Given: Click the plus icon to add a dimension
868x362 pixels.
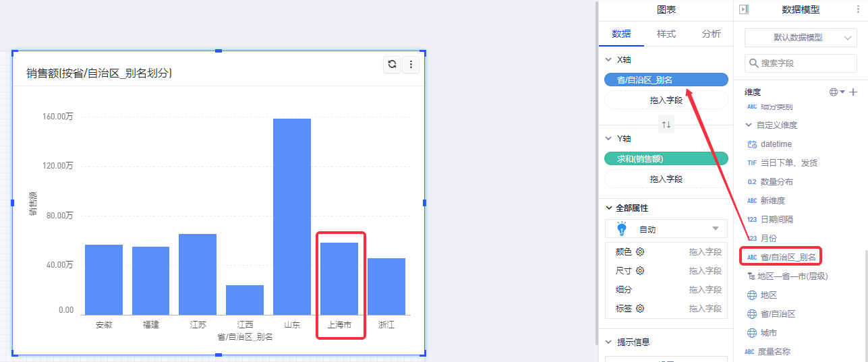Looking at the screenshot, I should tap(853, 92).
